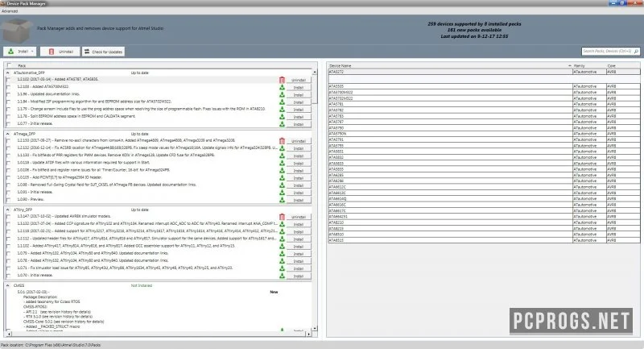Image resolution: width=644 pixels, height=349 pixels.
Task: Click the pack list vertical scrollbar thumb
Action: point(315,89)
